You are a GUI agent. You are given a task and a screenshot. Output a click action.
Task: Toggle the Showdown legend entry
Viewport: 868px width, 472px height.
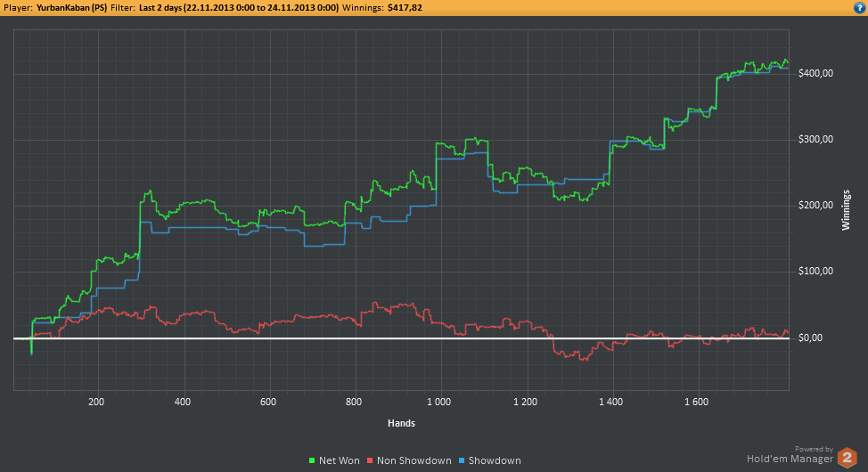[x=490, y=460]
